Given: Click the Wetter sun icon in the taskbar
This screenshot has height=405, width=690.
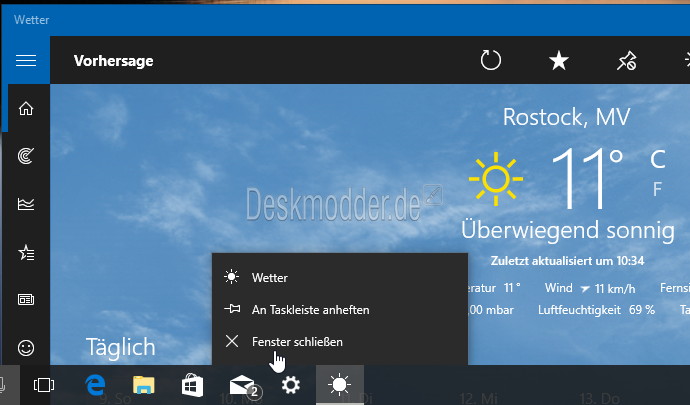Looking at the screenshot, I should [340, 385].
